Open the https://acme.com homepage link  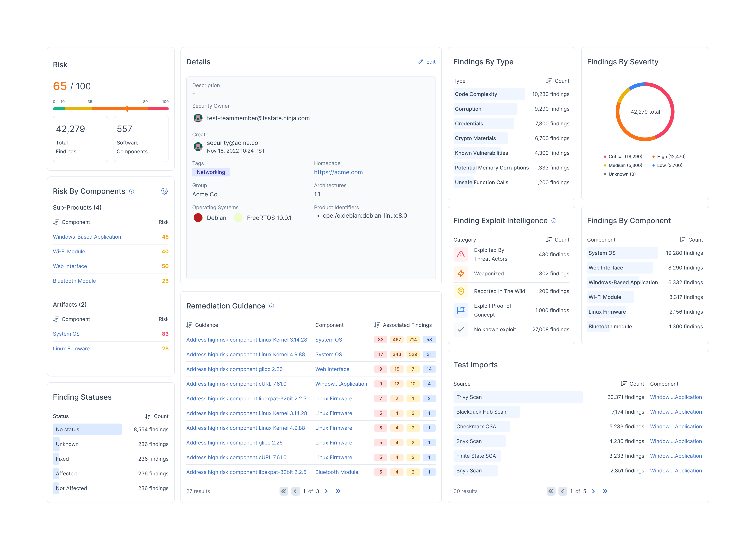coord(338,172)
